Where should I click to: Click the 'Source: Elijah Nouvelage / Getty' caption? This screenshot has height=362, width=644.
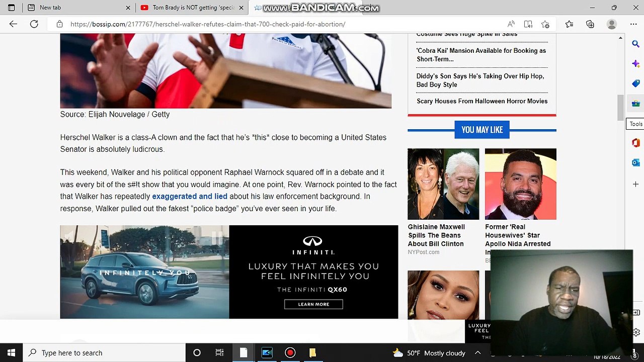(115, 114)
